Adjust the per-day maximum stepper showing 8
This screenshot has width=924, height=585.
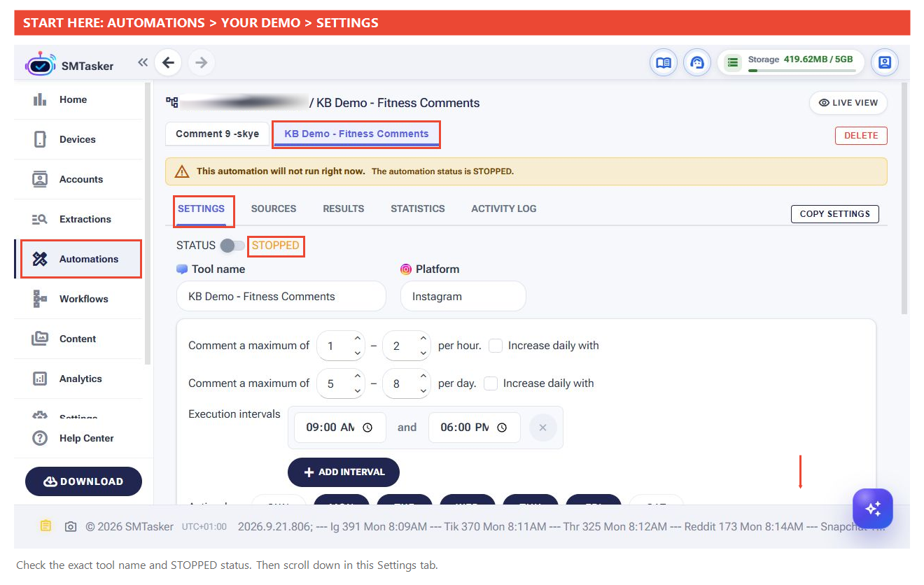click(x=406, y=383)
